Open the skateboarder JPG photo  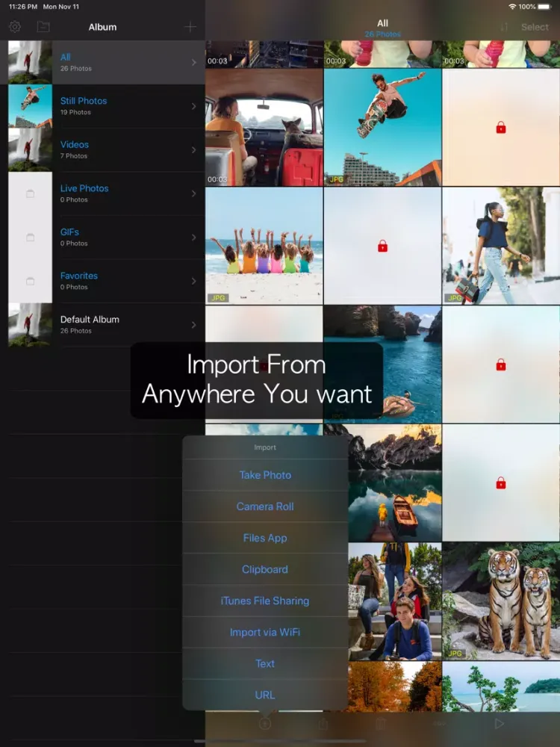[382, 127]
